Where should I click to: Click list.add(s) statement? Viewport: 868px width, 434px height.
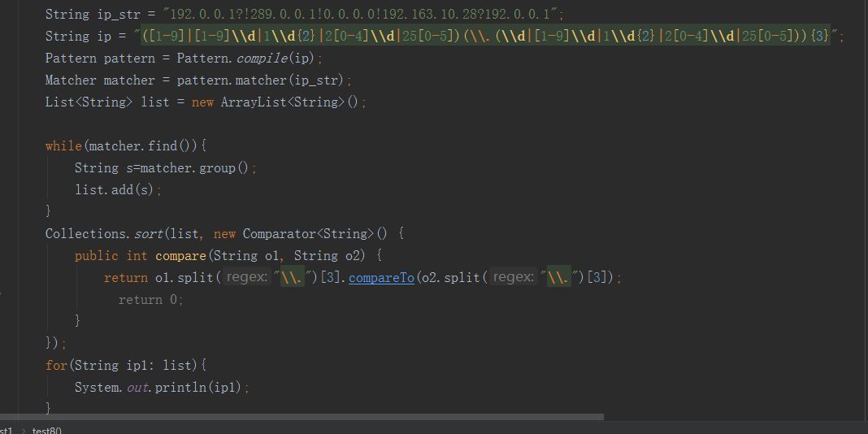119,190
